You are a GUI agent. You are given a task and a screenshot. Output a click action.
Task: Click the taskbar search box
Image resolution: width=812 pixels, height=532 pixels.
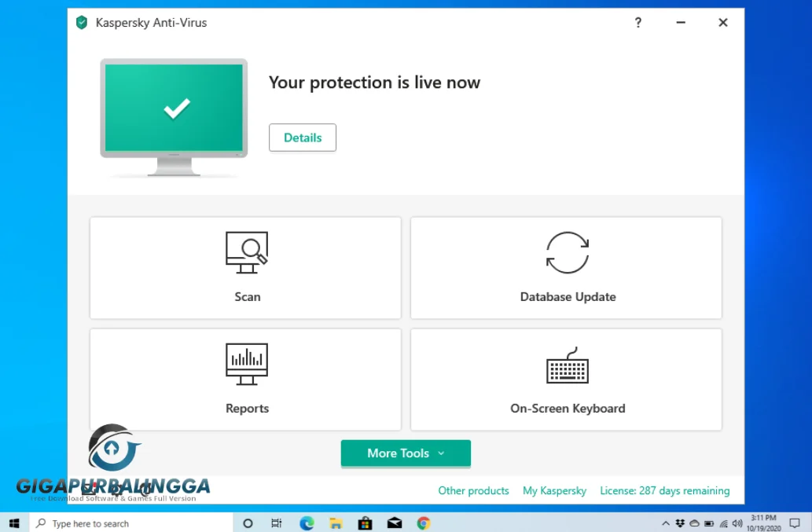click(x=131, y=523)
